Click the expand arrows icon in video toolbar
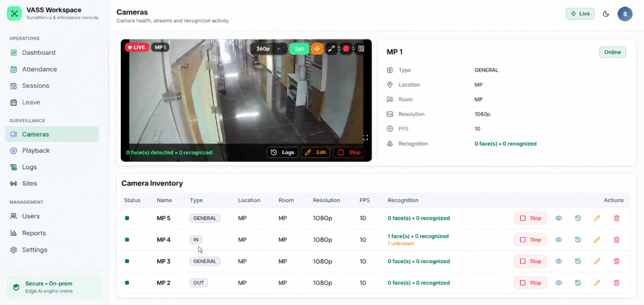The height and width of the screenshot is (305, 644). click(331, 48)
